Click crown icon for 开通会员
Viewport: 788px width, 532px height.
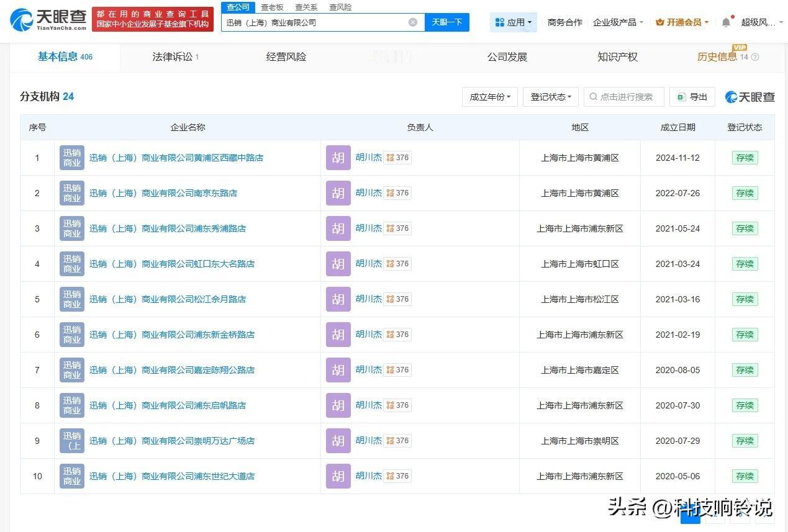(659, 22)
